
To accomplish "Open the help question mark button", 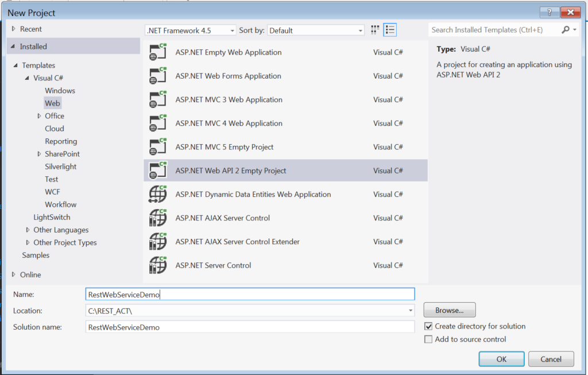I will [x=550, y=13].
